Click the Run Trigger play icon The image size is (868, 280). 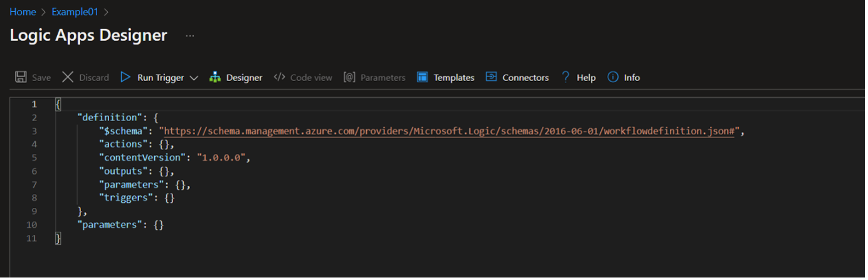pyautogui.click(x=125, y=77)
